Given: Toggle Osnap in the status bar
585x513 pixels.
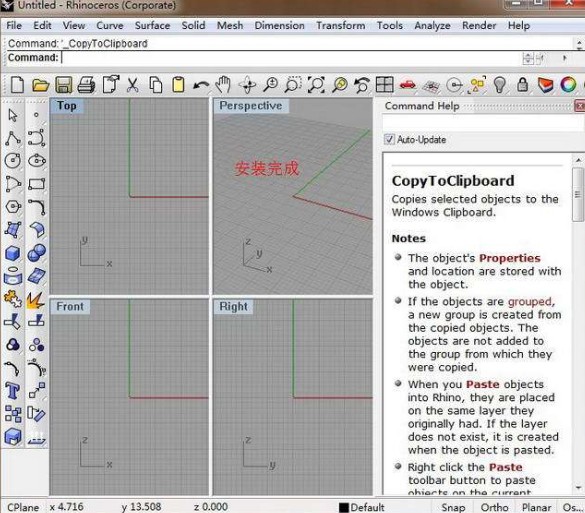Looking at the screenshot, I should [572, 507].
